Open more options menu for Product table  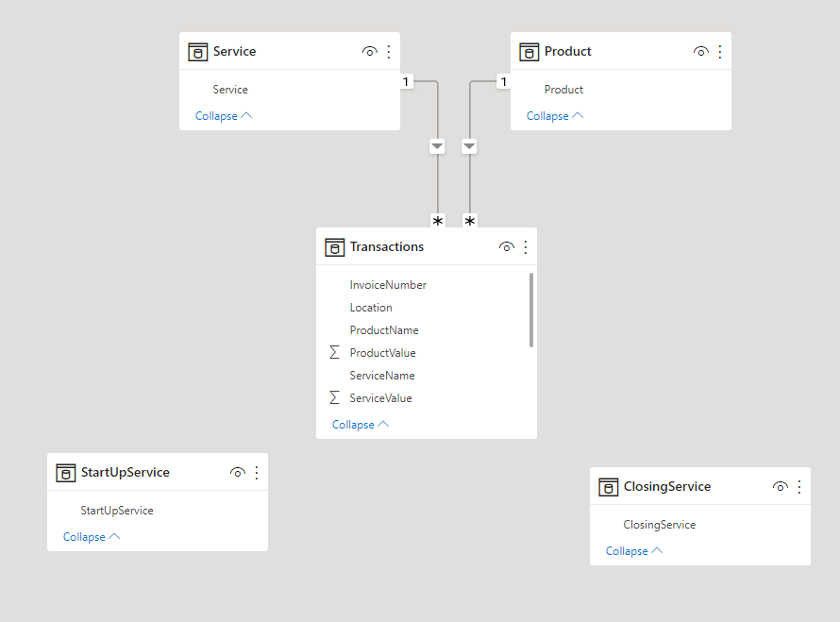pos(720,51)
